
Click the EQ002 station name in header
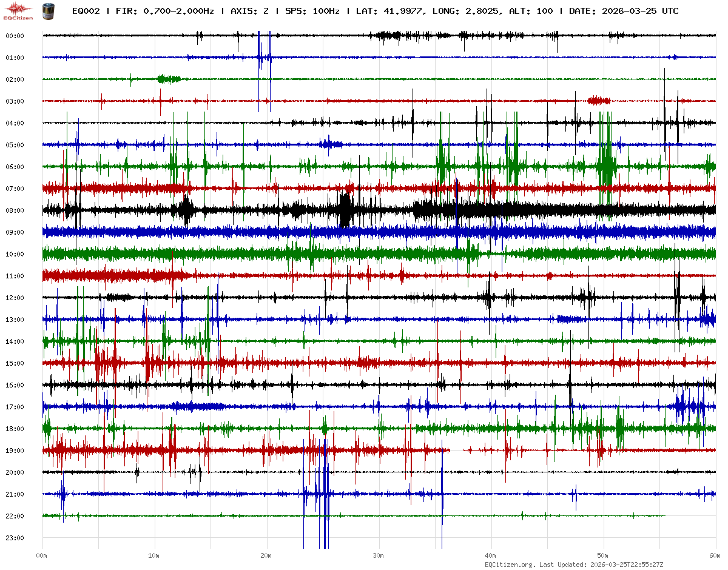point(85,11)
